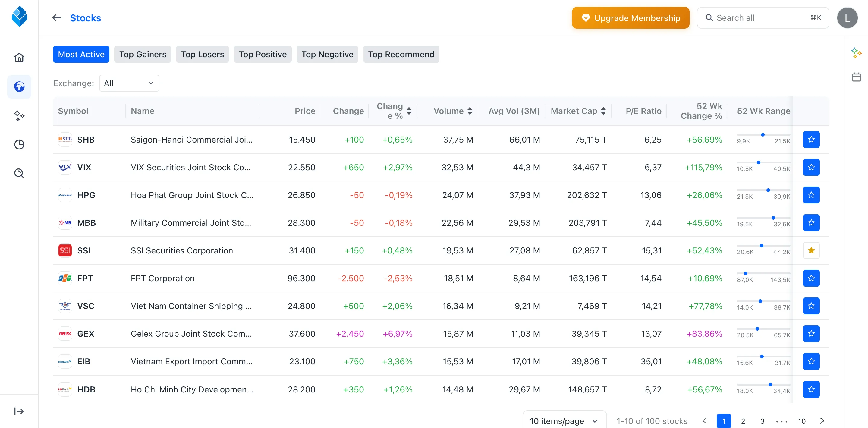Click the magnifier Screener icon in sidebar
Screen dimensions: 868x428
point(19,173)
